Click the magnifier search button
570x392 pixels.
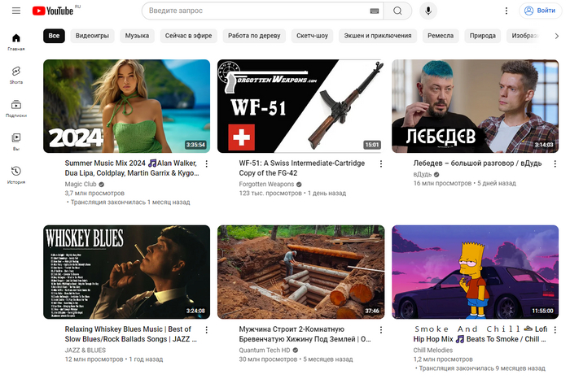pyautogui.click(x=397, y=11)
